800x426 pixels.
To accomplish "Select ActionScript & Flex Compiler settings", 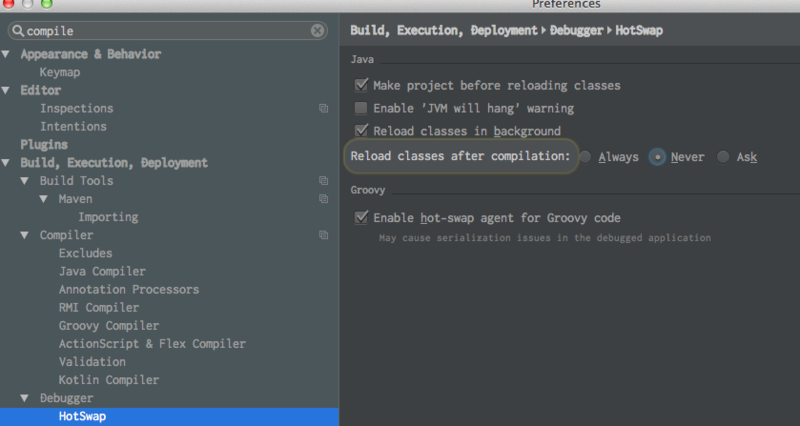I will (152, 344).
